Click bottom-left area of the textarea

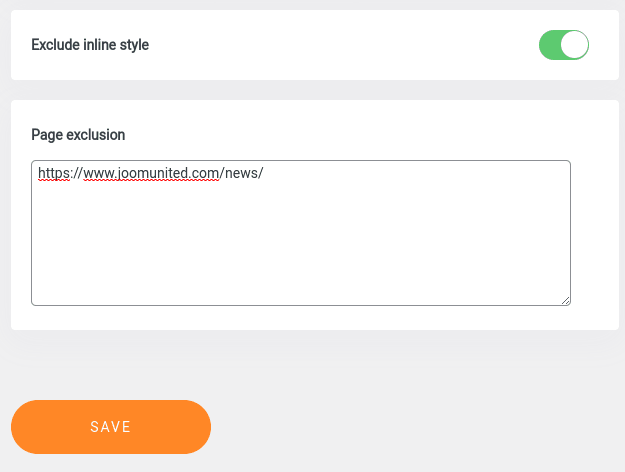point(50,290)
